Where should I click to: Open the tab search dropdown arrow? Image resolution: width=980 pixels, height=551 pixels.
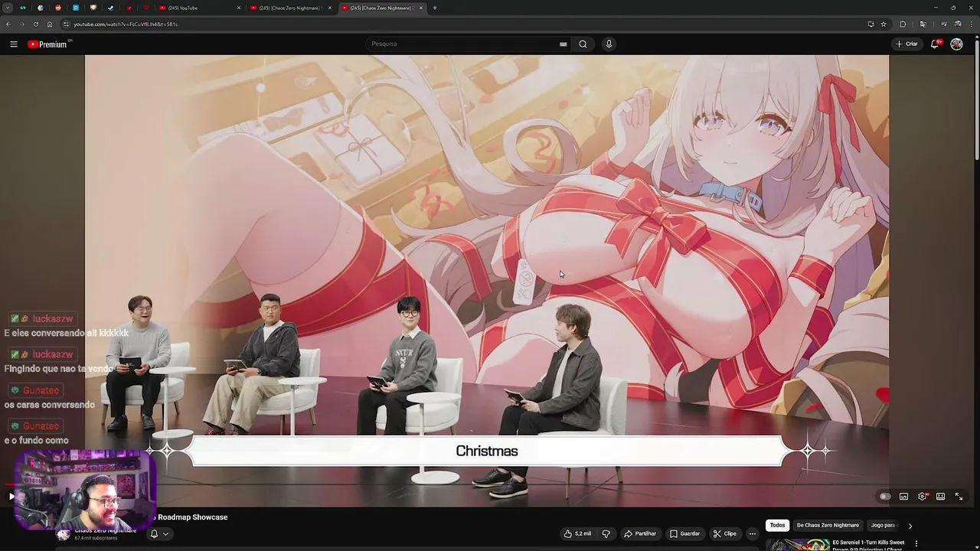point(8,8)
